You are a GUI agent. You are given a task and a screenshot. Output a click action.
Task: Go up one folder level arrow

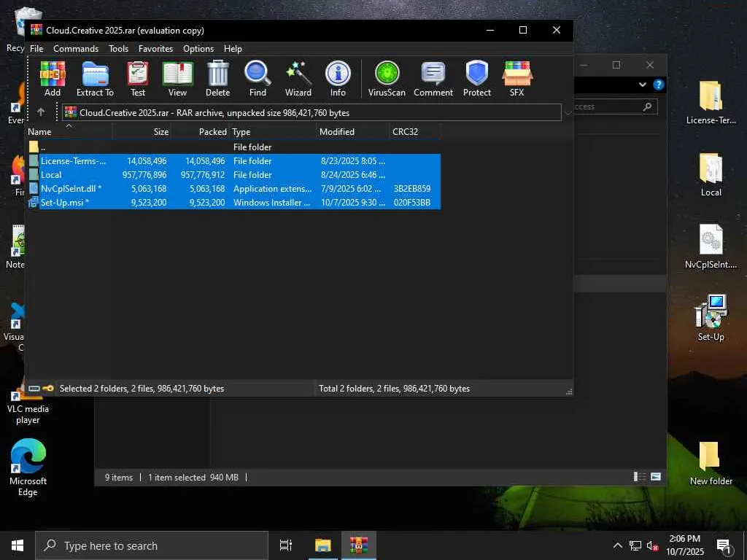(x=41, y=112)
